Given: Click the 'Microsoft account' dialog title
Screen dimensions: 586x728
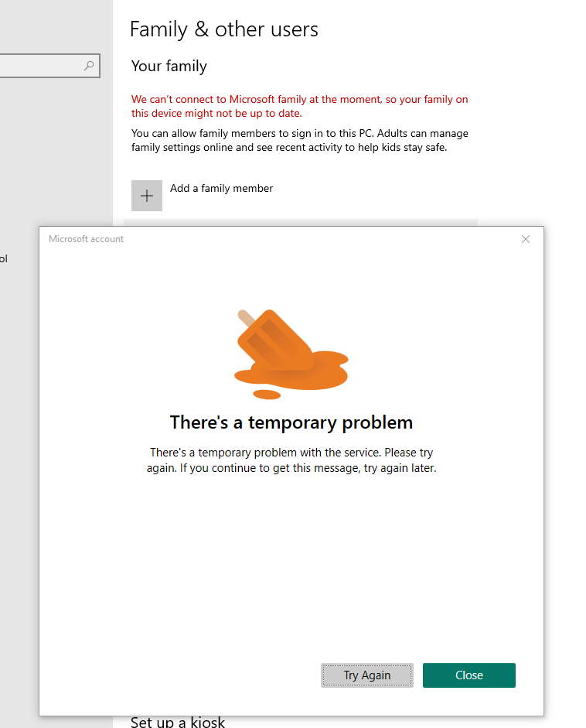Looking at the screenshot, I should click(x=86, y=239).
